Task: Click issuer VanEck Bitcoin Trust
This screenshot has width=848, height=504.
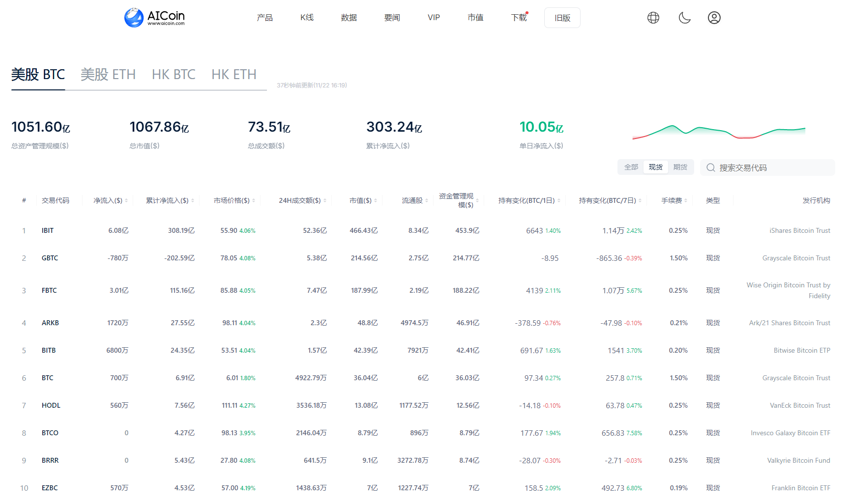Action: (x=800, y=405)
